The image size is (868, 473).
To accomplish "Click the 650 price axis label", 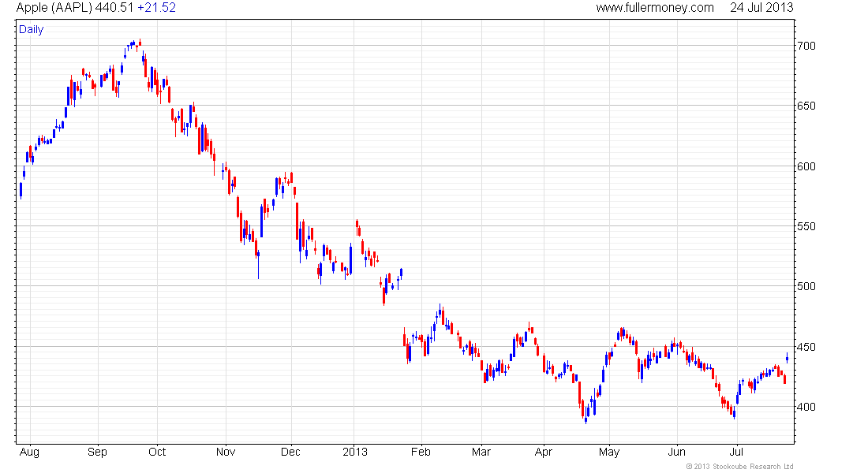I will pos(806,106).
